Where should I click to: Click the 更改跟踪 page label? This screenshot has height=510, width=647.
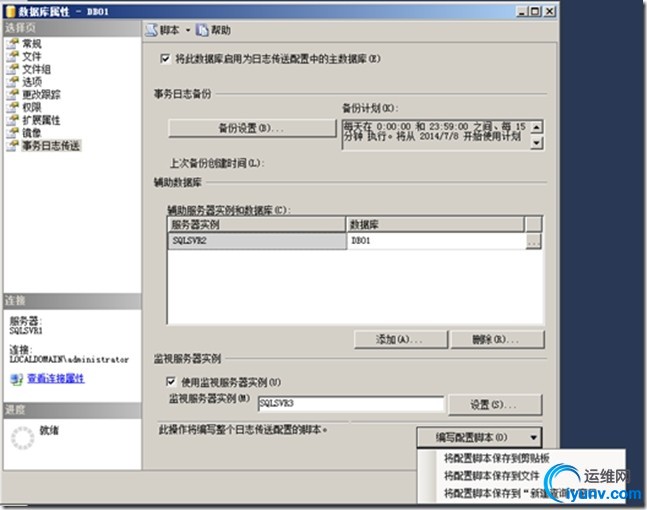click(41, 94)
